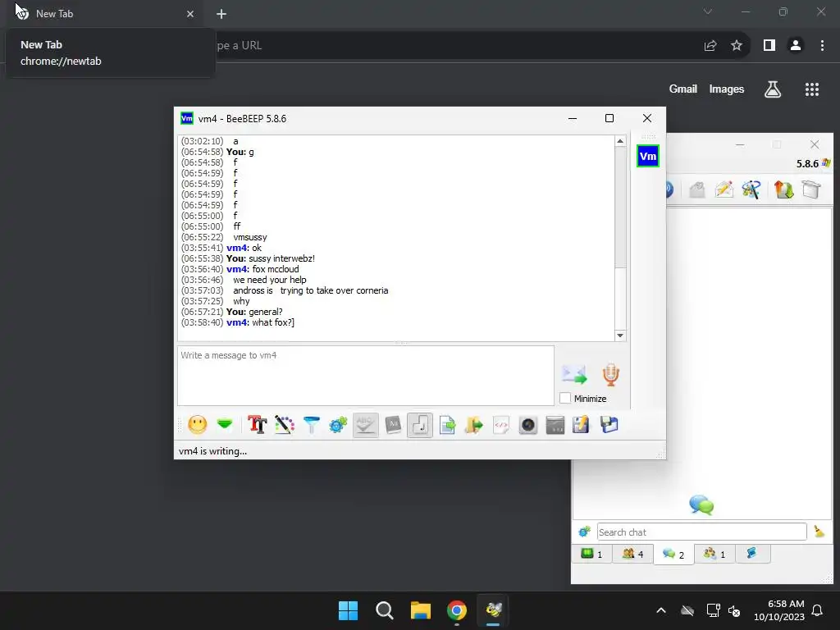Click the blue funnel message filter icon

coord(311,425)
